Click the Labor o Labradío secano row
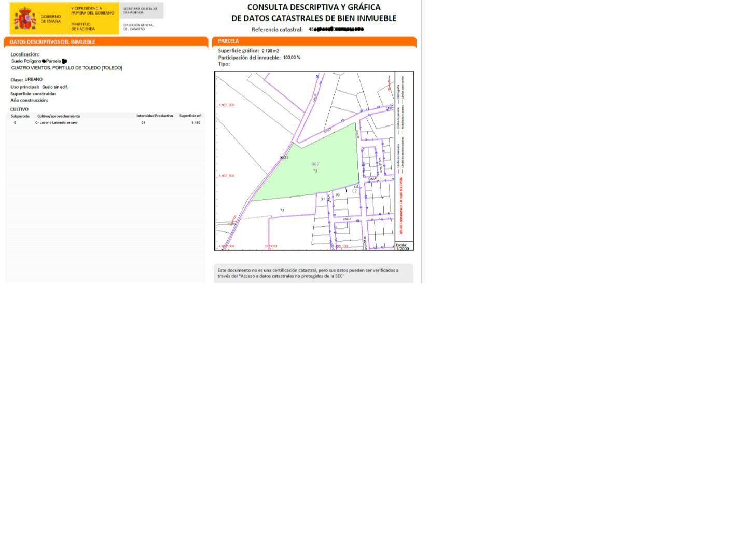This screenshot has width=747, height=560. coord(57,123)
